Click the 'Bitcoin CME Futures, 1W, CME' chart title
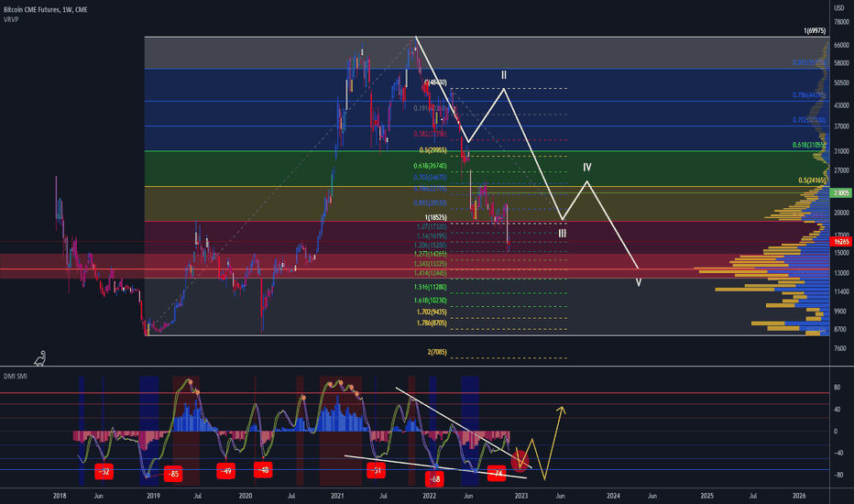854x504 pixels. tap(45, 10)
